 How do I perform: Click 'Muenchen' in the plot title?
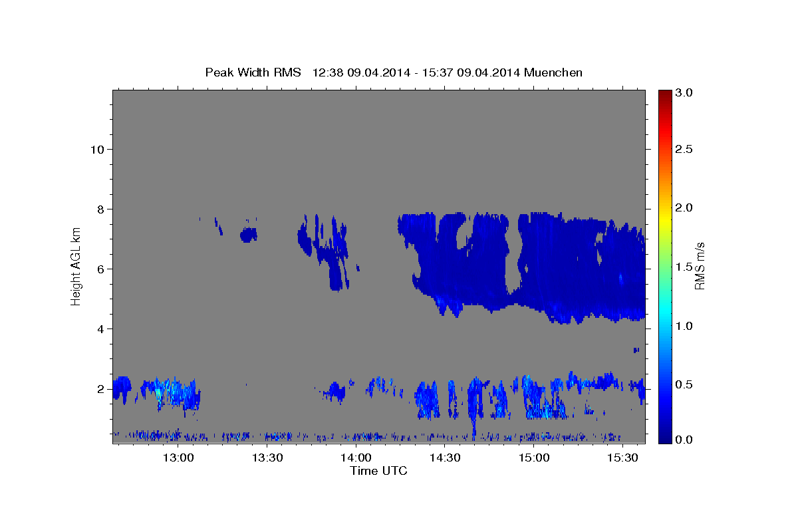553,72
